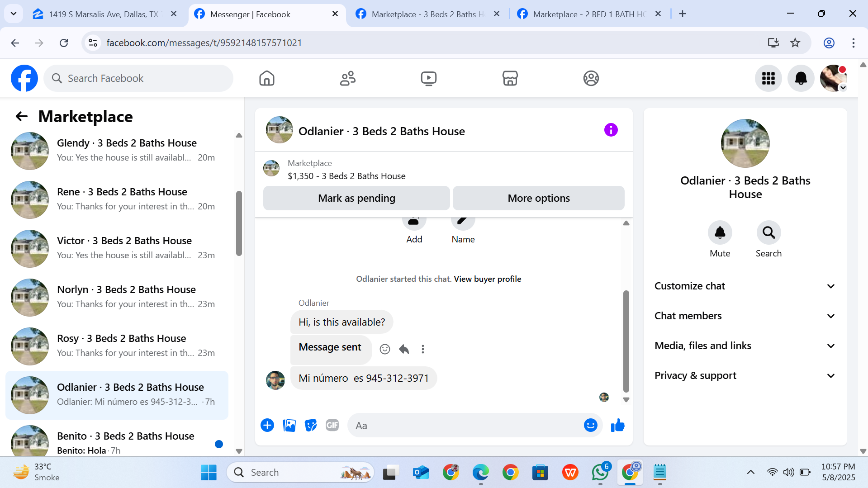Open the Facebook home icon

tap(267, 78)
